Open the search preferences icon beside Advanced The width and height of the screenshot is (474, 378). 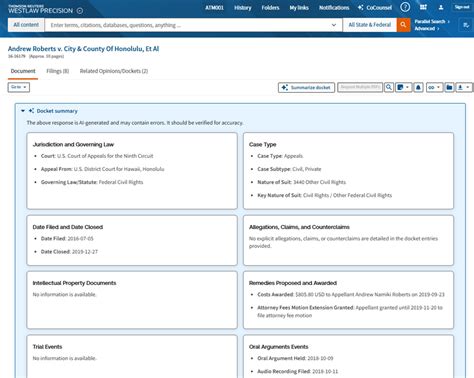[x=466, y=25]
